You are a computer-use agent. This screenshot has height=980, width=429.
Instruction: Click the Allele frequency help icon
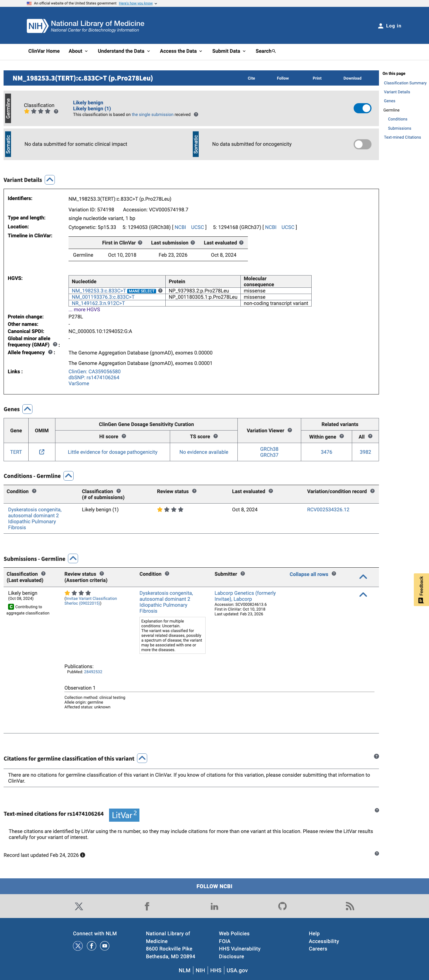click(x=50, y=352)
